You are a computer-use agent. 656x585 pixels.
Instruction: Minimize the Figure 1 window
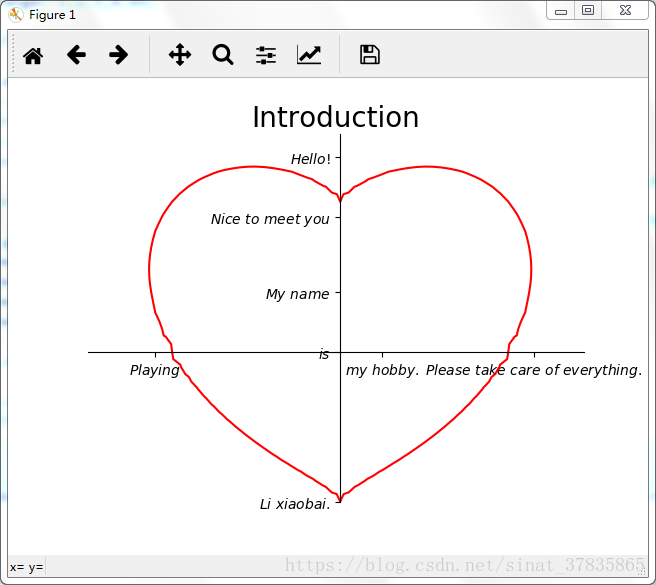(561, 11)
